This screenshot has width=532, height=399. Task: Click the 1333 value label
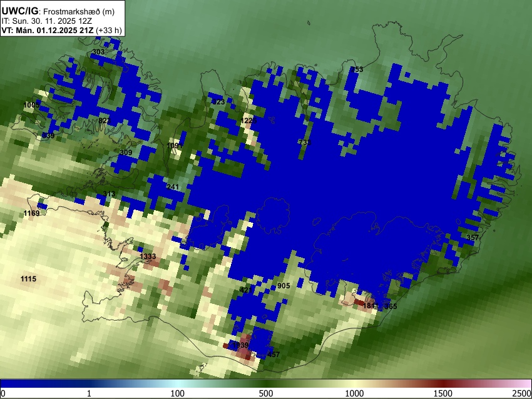tap(148, 256)
